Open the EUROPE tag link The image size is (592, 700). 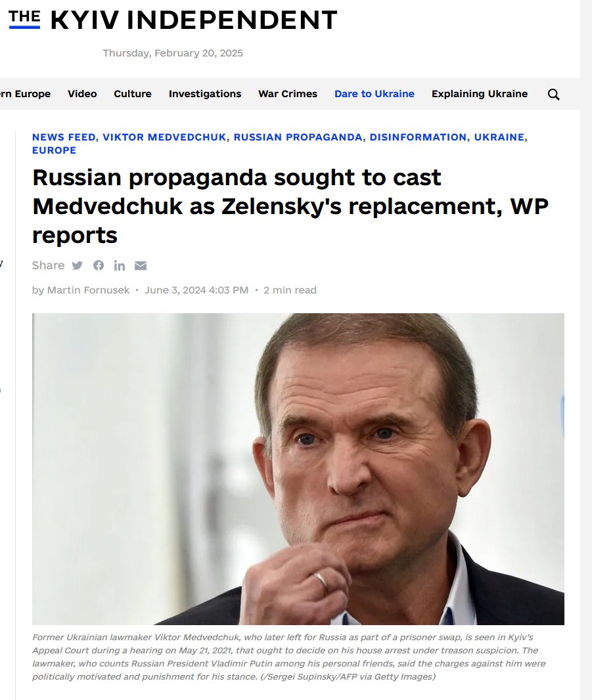[x=54, y=150]
